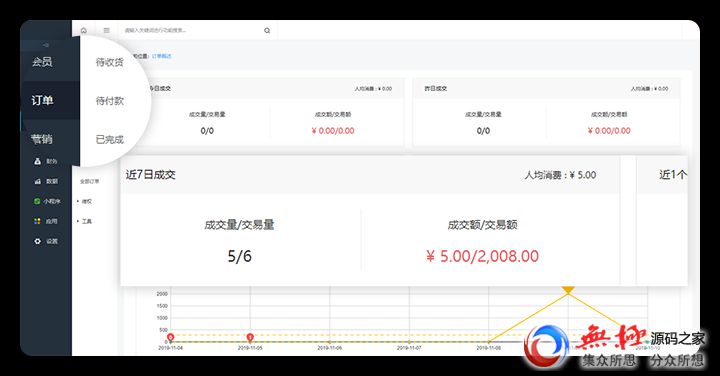Screen dimensions: 720x376
Task: Click the keyword search input field
Action: point(191,30)
